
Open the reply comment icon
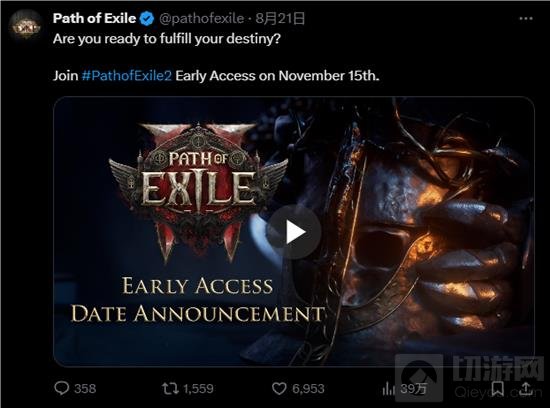pos(62,388)
